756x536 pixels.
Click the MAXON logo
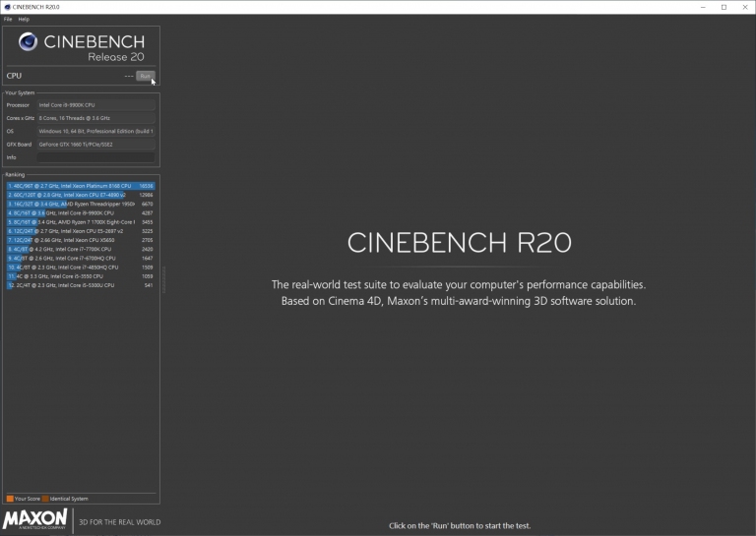click(x=34, y=519)
